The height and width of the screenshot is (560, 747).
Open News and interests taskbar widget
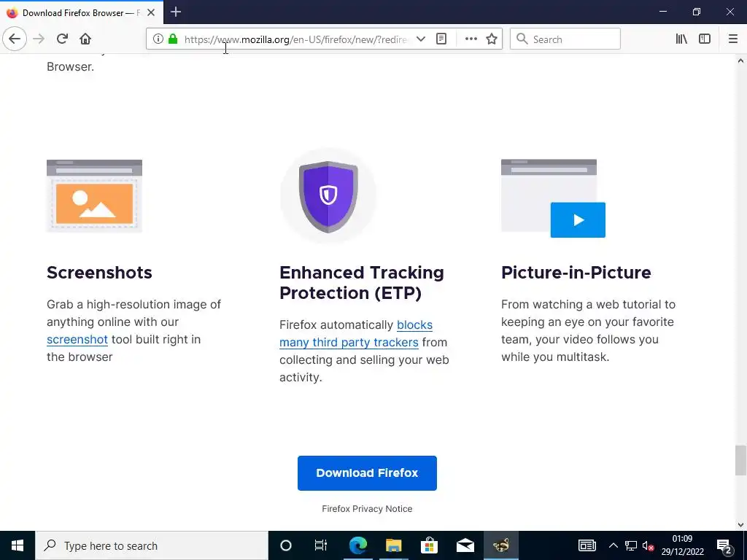[587, 545]
